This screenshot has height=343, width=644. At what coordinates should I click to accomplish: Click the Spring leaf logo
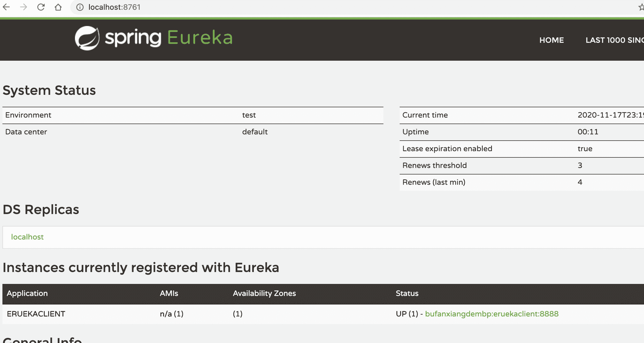coord(87,38)
